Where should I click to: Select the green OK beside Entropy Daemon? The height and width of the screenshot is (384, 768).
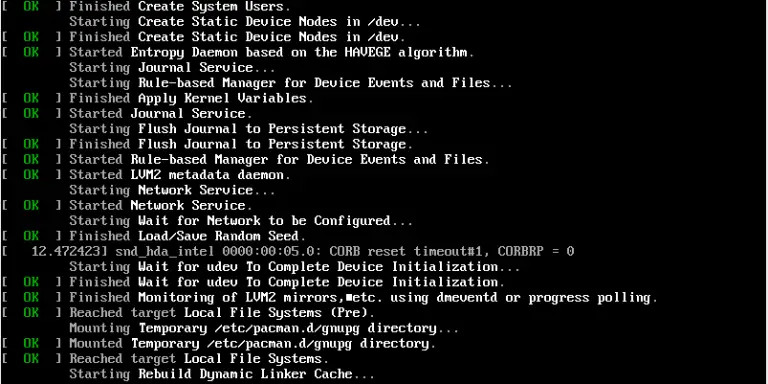coord(31,52)
